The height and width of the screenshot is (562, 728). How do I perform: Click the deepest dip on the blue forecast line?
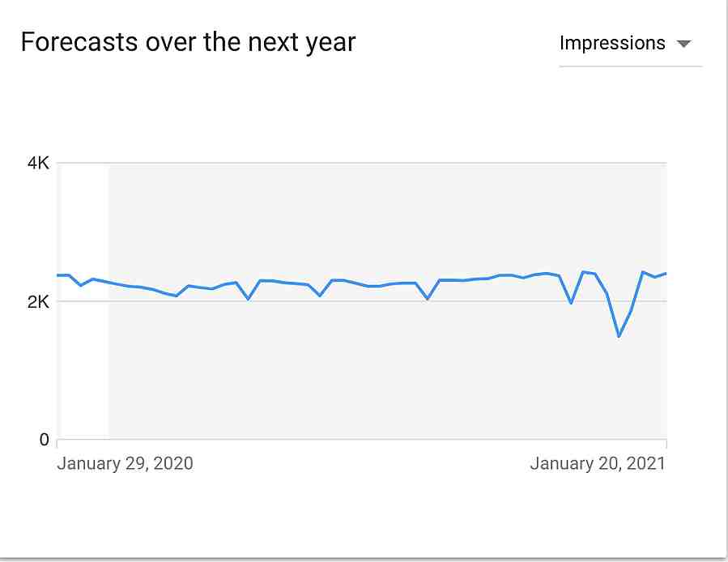click(x=619, y=335)
